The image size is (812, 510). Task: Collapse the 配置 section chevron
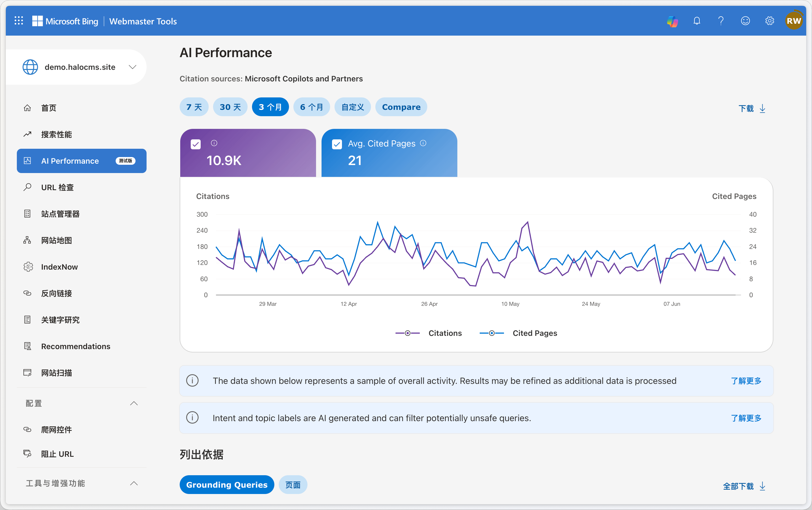point(134,403)
